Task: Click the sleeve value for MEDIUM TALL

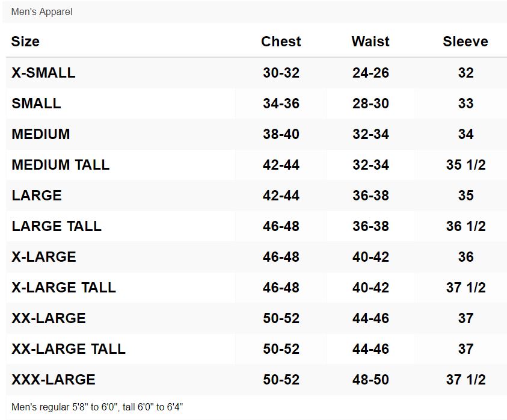Action: click(x=466, y=165)
